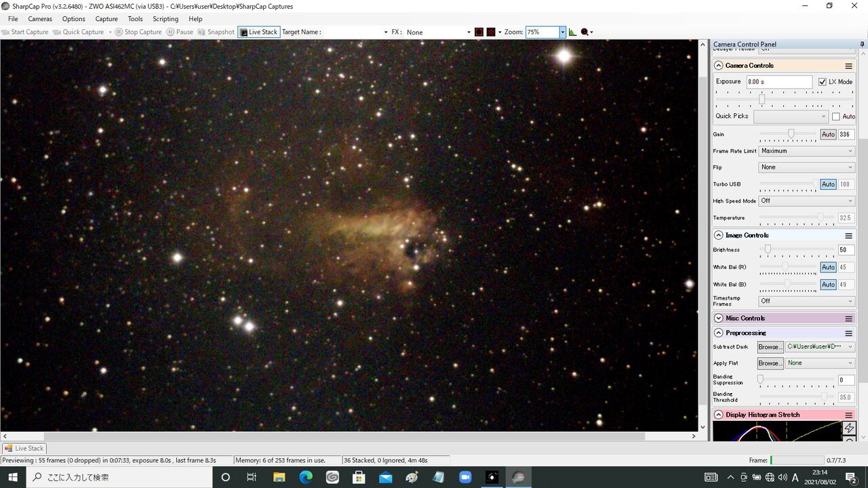This screenshot has width=868, height=488.
Task: Toggle Auto for White Bal (R)
Action: (828, 267)
